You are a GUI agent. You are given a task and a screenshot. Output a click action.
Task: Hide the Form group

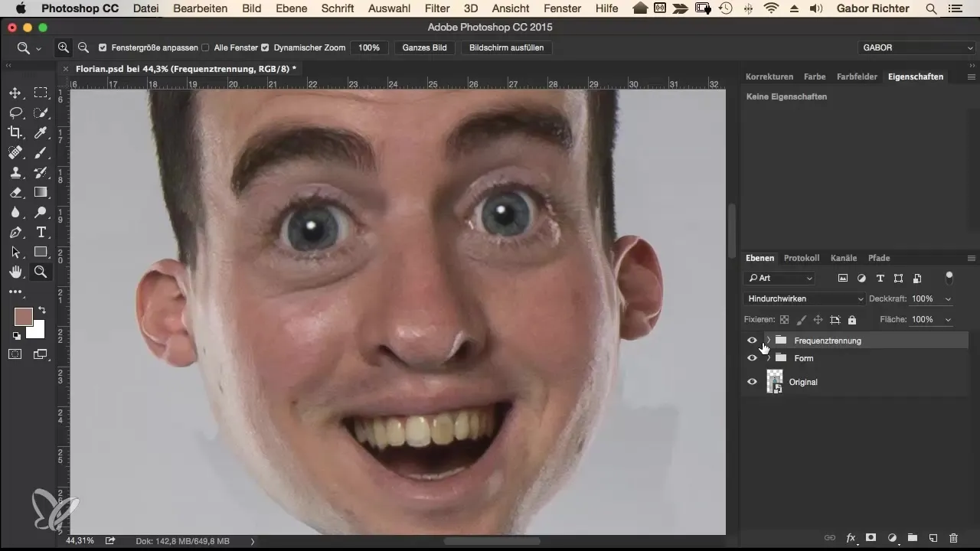pyautogui.click(x=752, y=358)
